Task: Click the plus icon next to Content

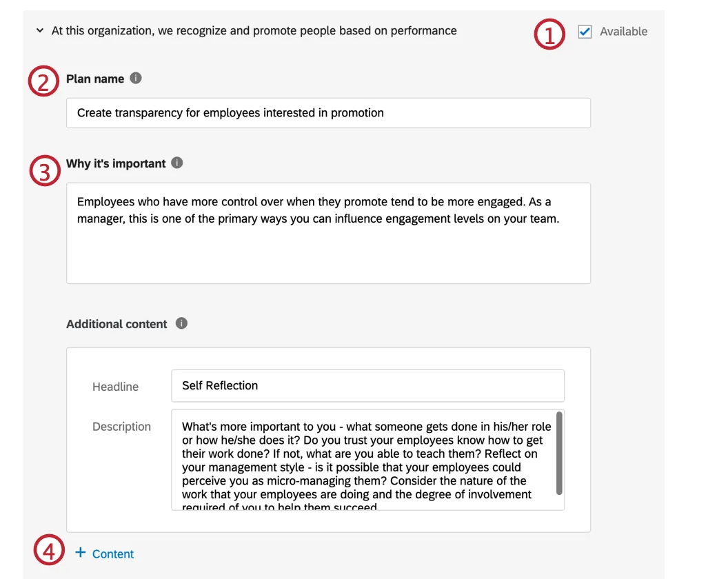Action: [80, 553]
